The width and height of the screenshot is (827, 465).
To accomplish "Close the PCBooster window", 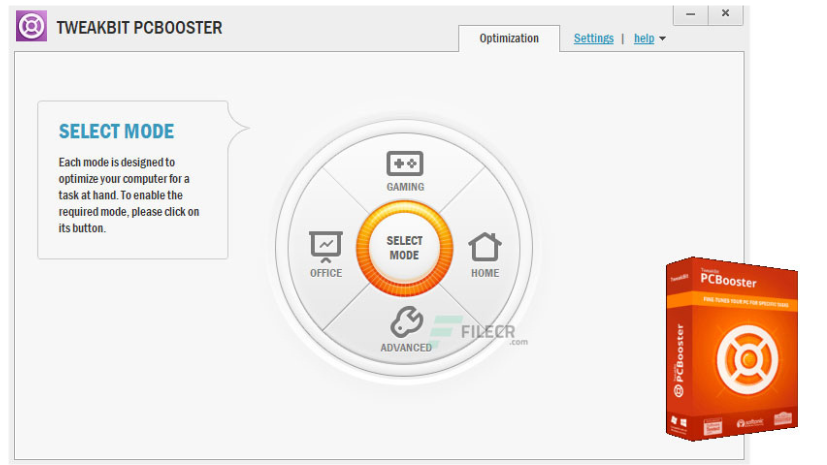I will pos(725,14).
